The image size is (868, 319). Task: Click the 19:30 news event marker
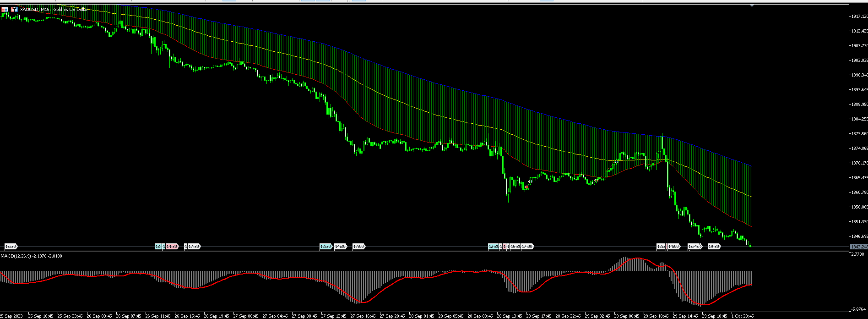[x=714, y=247]
